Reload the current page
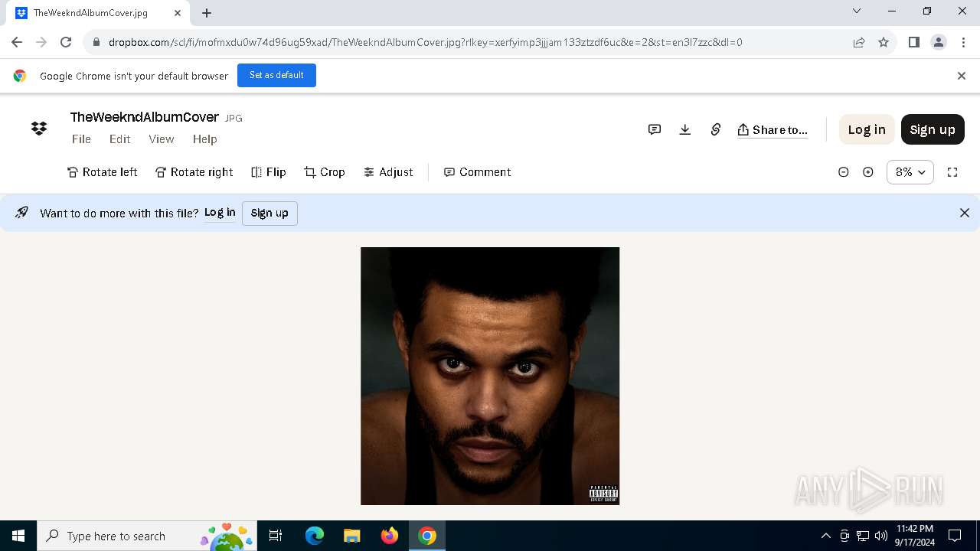This screenshot has height=551, width=980. point(66,42)
